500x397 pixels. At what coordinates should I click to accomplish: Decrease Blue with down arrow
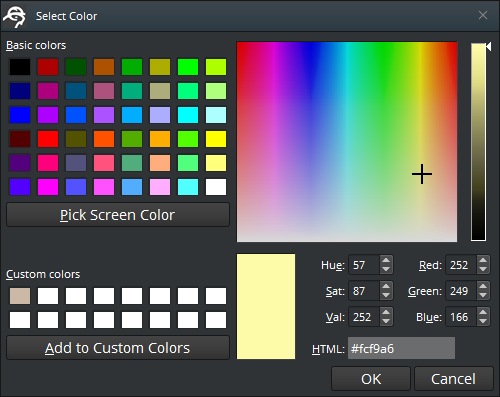click(x=483, y=321)
